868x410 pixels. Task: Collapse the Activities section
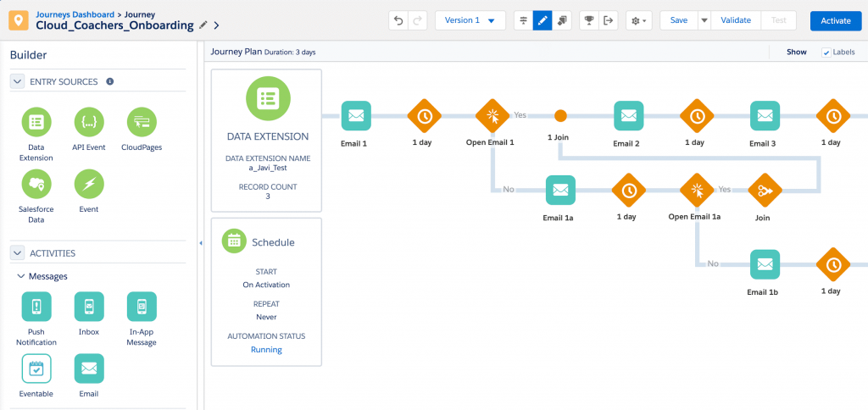[x=18, y=252]
